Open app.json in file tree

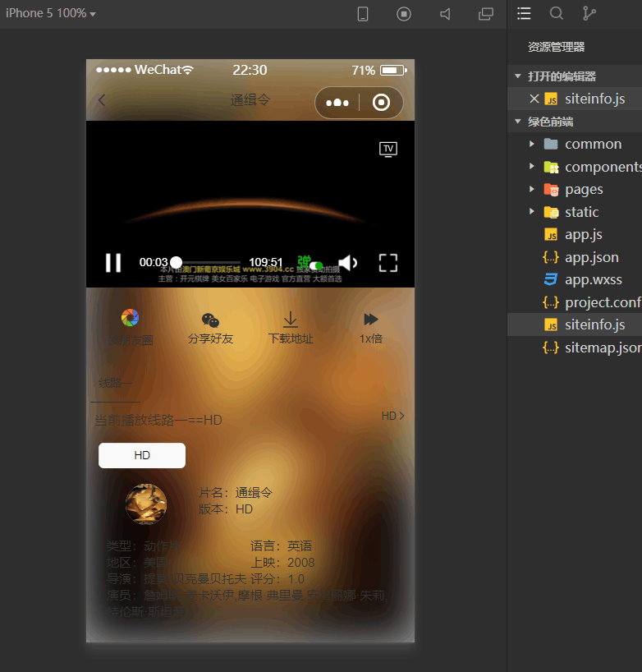[x=591, y=257]
